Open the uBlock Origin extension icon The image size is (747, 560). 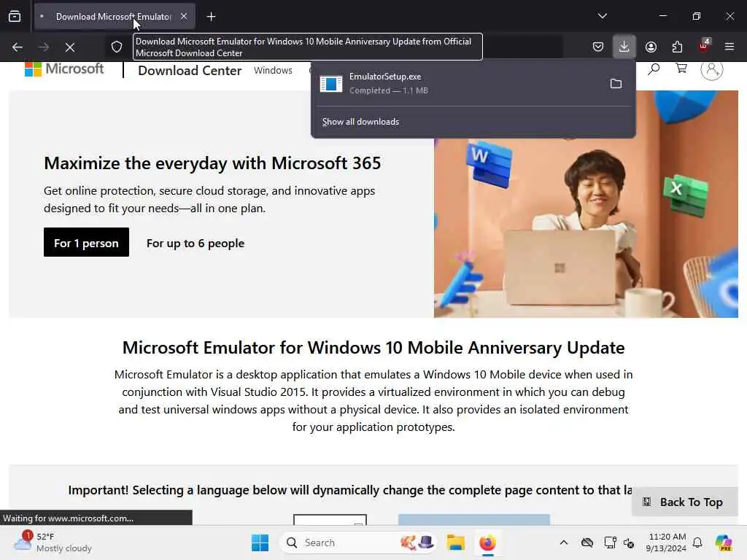(x=704, y=46)
